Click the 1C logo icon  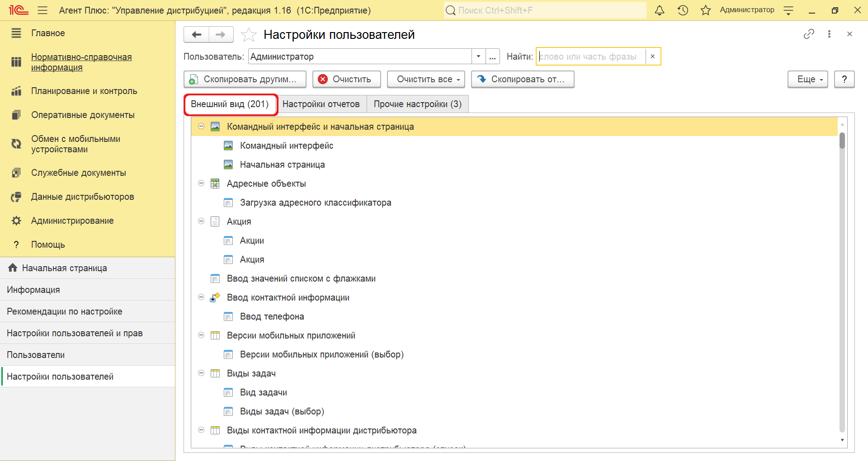coord(19,10)
